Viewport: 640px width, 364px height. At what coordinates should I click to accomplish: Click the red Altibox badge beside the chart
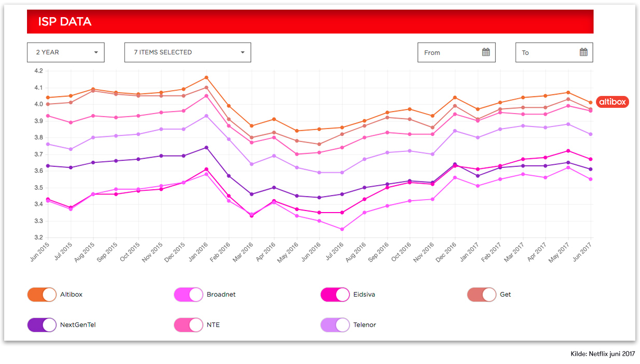[613, 102]
